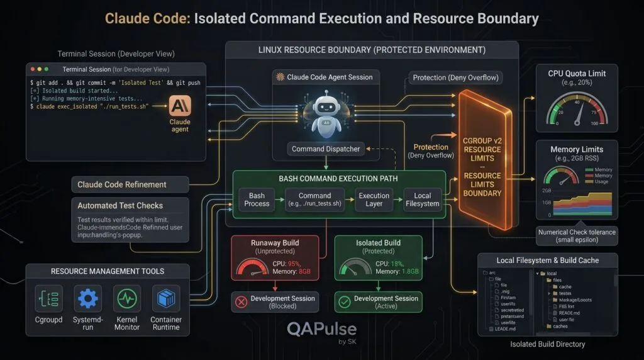
Task: Click the 'Isolated Build Directory' caption
Action: (x=548, y=344)
